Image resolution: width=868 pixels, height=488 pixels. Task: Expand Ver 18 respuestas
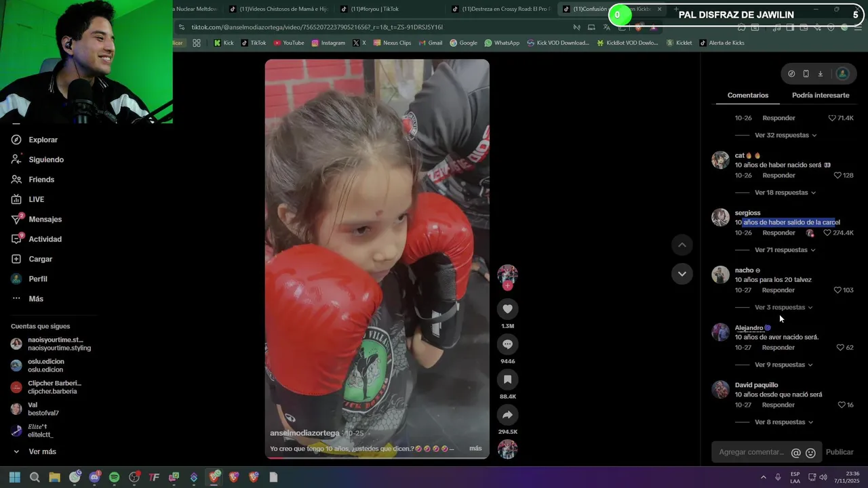click(x=785, y=192)
